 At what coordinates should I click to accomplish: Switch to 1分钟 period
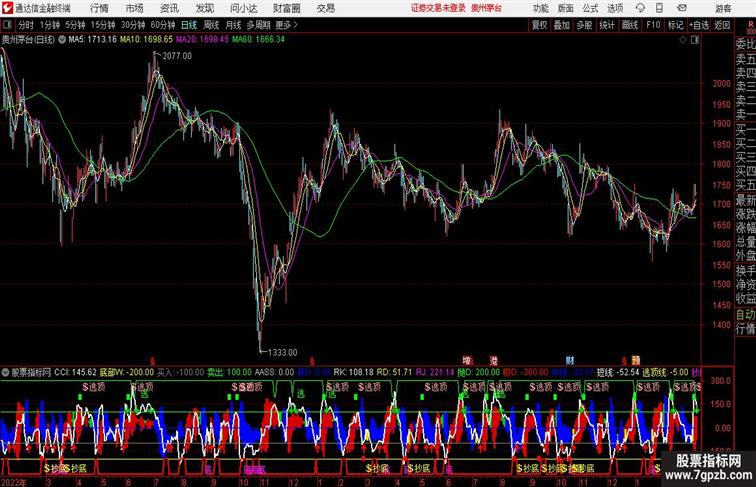50,25
